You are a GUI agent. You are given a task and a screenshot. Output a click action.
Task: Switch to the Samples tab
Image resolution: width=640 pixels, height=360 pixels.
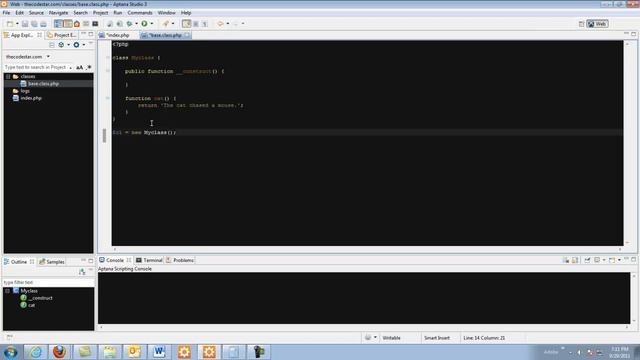coord(52,262)
